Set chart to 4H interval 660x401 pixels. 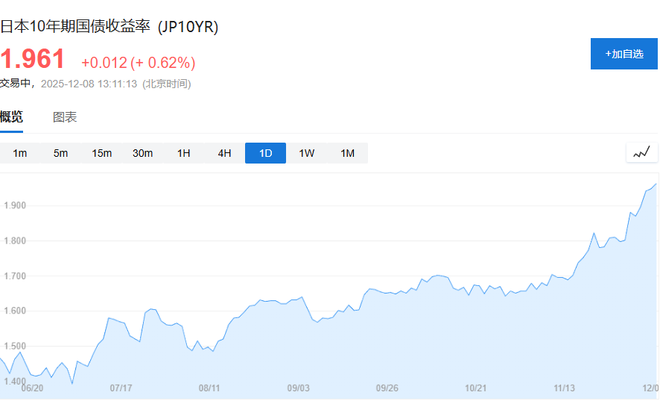click(x=225, y=153)
